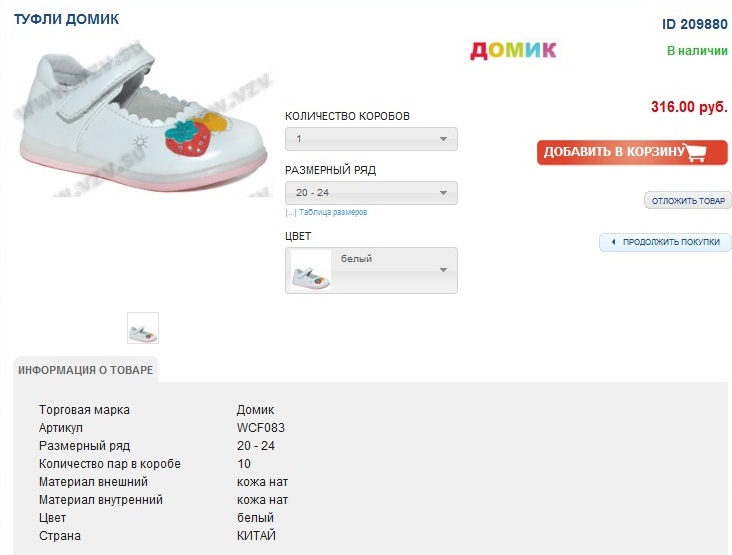Screen dimensions: 732x555
Task: Click the Туфли Домик product title
Action: click(66, 19)
